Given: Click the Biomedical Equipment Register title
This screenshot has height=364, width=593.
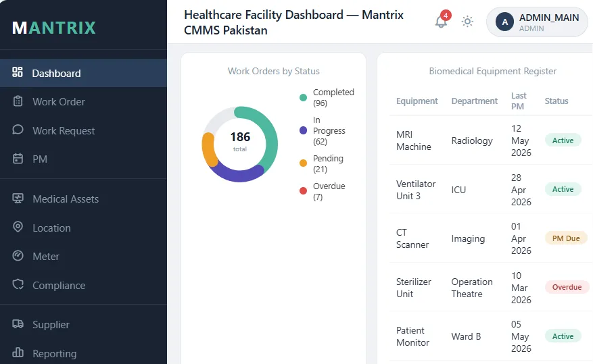Looking at the screenshot, I should click(492, 72).
